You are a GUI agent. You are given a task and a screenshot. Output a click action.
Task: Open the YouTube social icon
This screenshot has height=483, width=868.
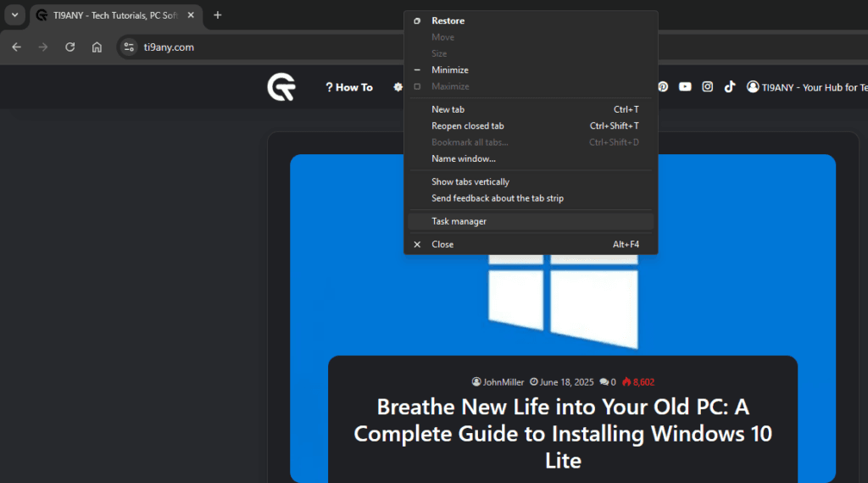pyautogui.click(x=685, y=86)
